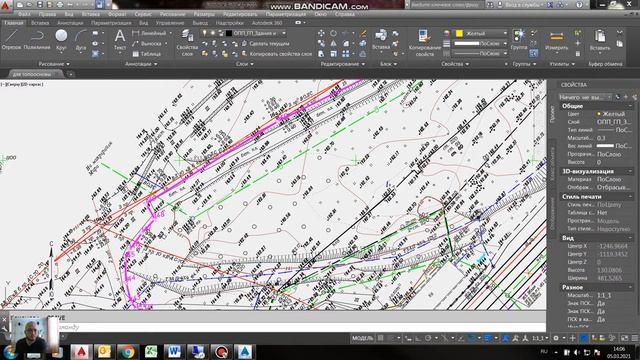
Task: Toggle layer freeze sun icon
Action: [x=212, y=33]
